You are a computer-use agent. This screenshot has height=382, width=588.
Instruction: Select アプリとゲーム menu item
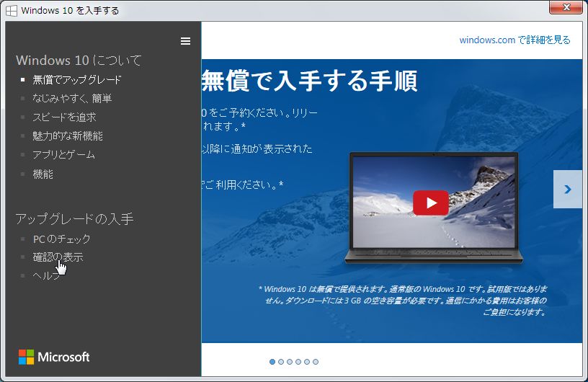click(x=63, y=154)
